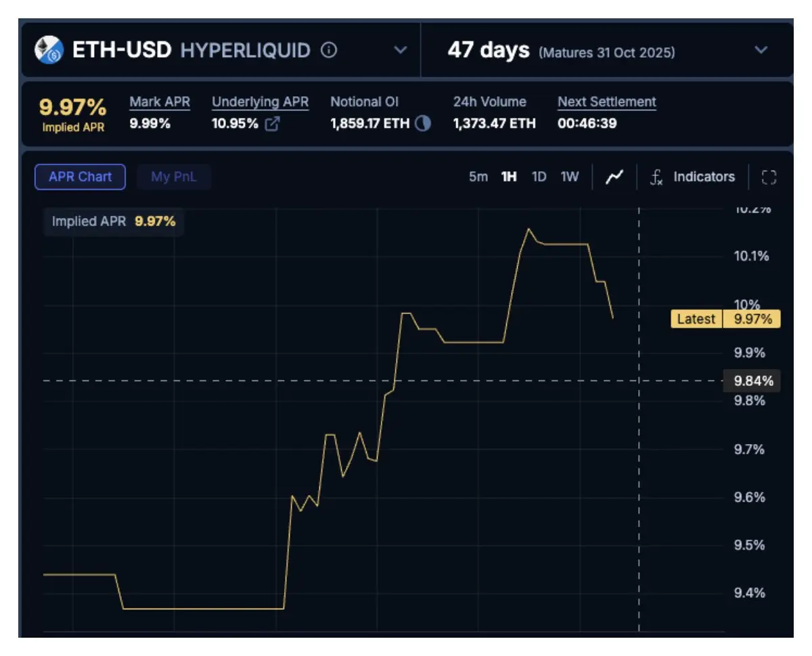Click the 9.7% axis label

(x=749, y=449)
